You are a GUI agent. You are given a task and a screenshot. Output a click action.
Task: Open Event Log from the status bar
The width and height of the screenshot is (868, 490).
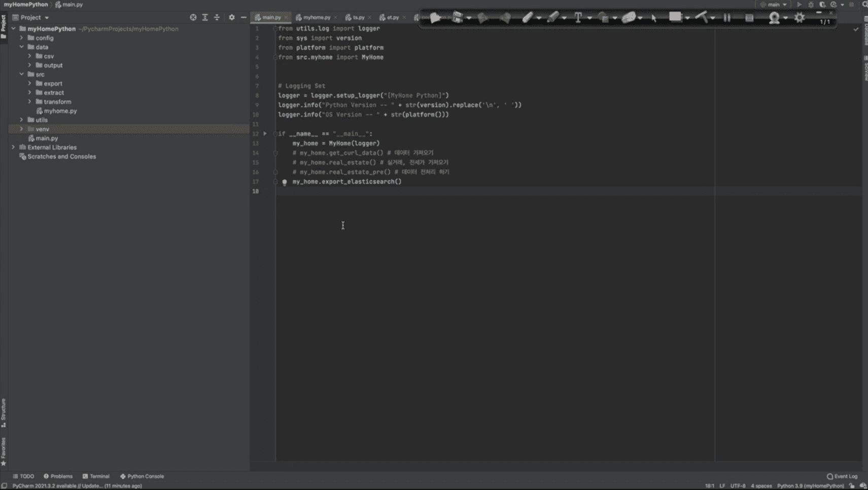point(842,476)
